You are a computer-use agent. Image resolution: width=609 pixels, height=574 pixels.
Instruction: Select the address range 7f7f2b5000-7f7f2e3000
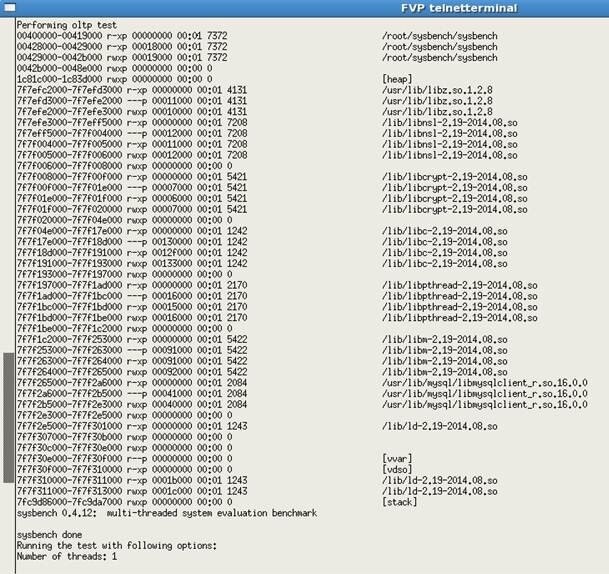coord(70,405)
